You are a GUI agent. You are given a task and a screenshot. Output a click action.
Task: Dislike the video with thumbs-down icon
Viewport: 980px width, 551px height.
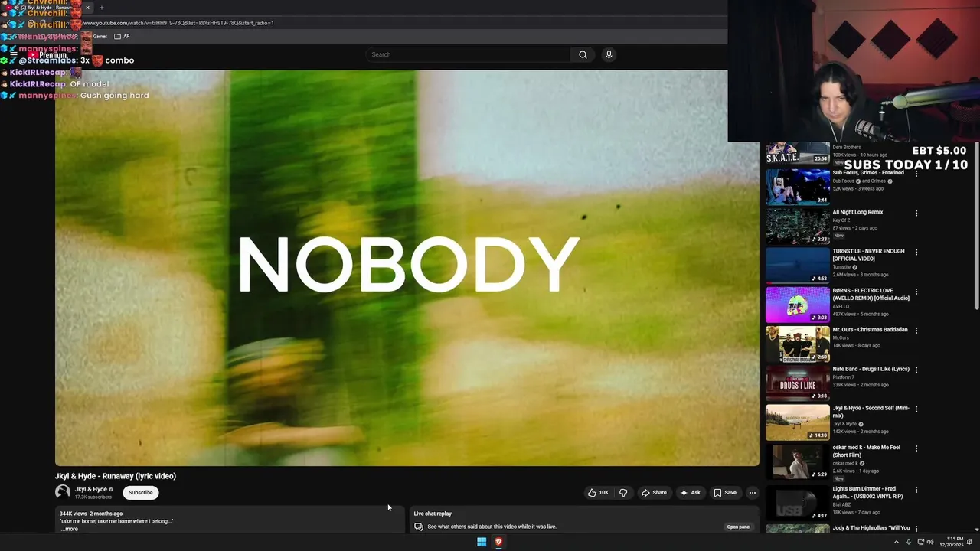coord(623,493)
